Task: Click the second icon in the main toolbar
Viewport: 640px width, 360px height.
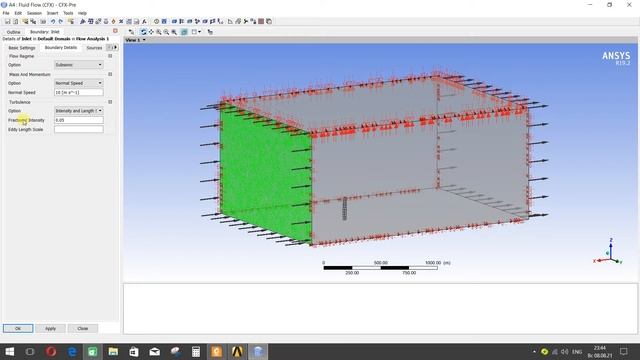Action: (16, 21)
